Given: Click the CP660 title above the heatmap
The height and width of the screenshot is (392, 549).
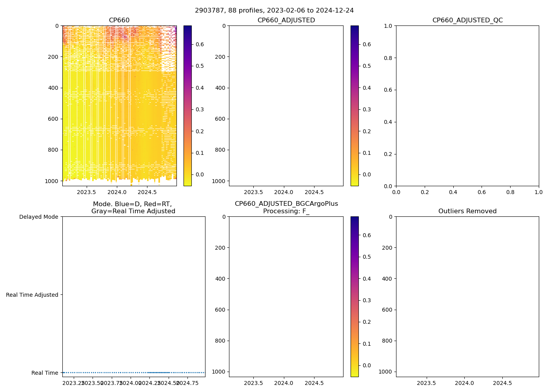Looking at the screenshot, I should [x=119, y=20].
